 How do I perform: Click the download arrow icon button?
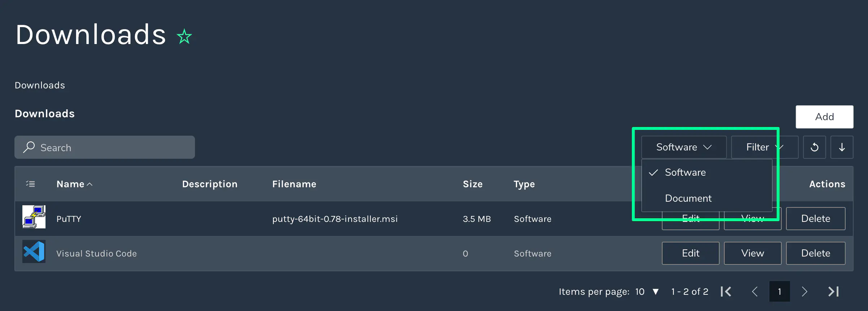(x=842, y=147)
